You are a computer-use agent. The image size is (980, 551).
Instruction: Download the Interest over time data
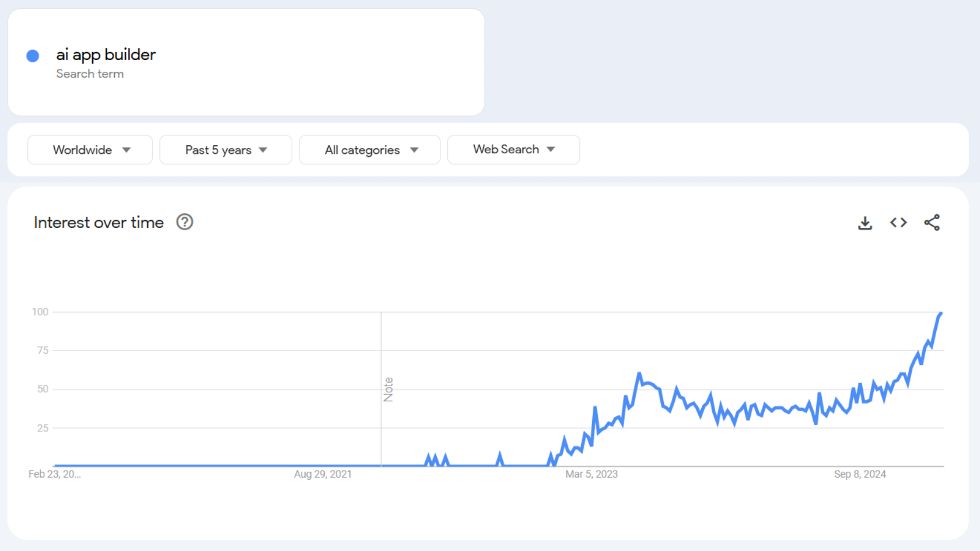pyautogui.click(x=865, y=222)
